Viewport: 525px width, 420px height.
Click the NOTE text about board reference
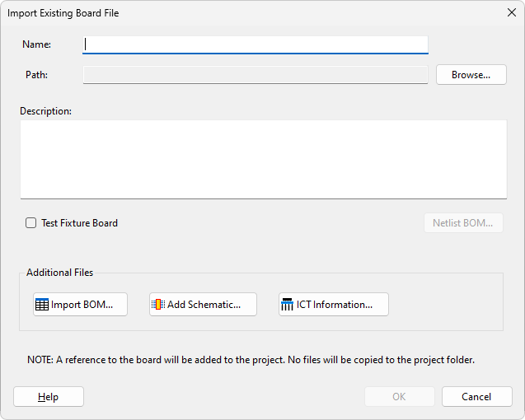click(x=251, y=360)
